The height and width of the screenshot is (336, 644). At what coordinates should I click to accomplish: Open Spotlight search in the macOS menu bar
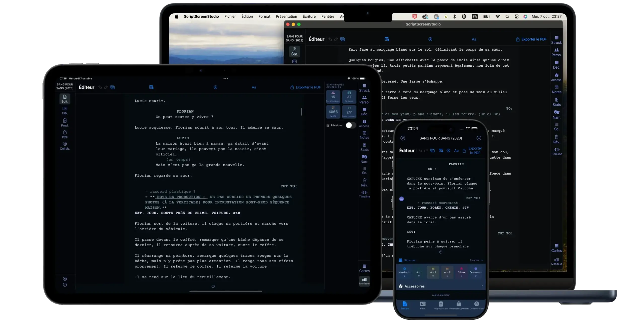coord(507,16)
